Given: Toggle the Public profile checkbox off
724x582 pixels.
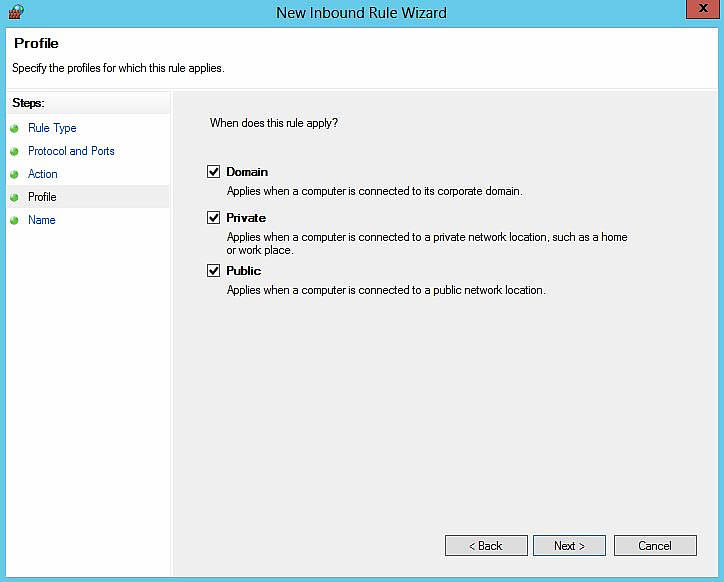Looking at the screenshot, I should [x=213, y=271].
